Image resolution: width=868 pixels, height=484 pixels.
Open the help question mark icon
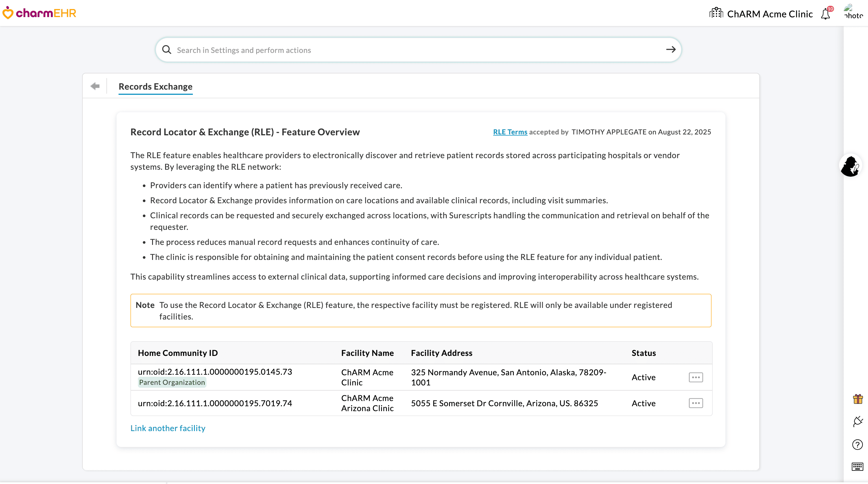point(857,445)
